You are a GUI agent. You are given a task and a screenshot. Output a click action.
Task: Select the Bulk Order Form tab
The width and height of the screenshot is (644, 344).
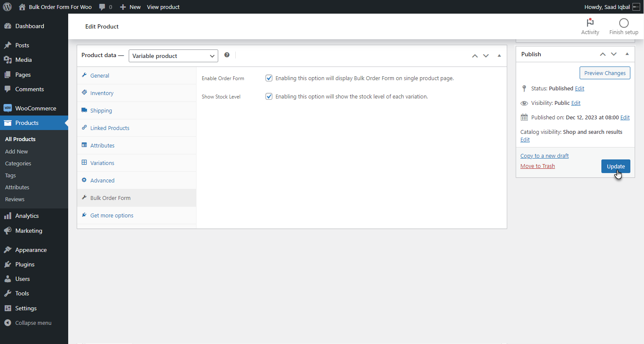click(x=136, y=198)
